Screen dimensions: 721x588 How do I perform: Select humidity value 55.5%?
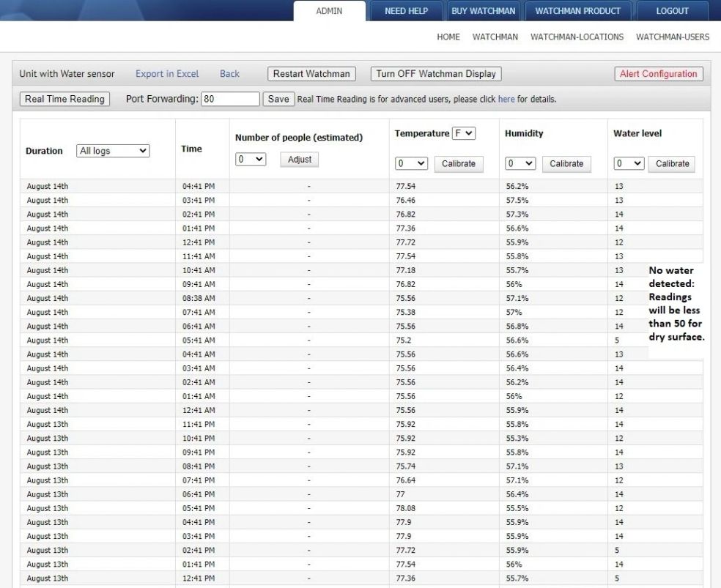[x=517, y=508]
